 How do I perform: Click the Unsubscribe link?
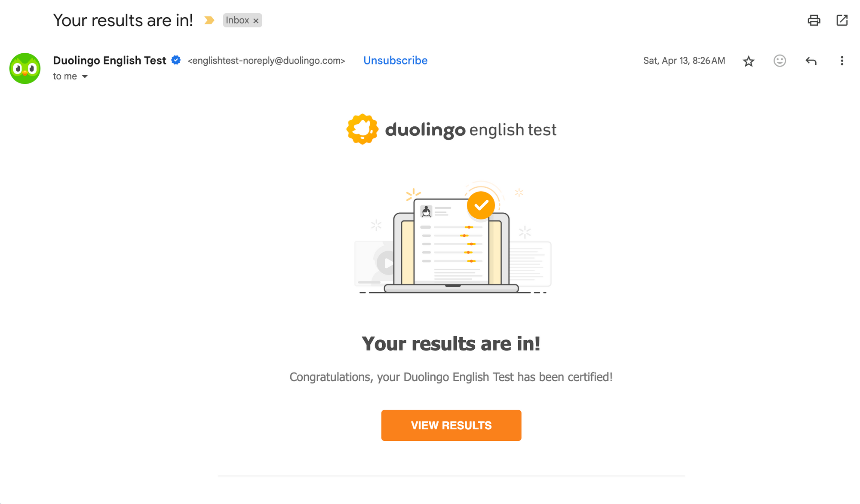tap(396, 60)
